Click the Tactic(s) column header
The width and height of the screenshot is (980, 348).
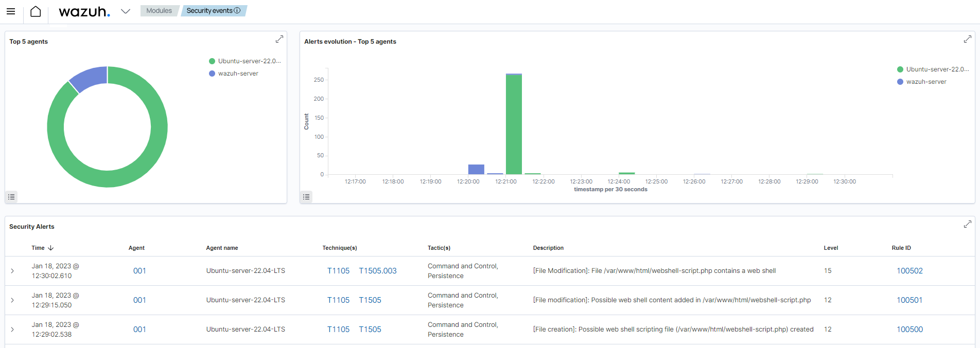coord(439,248)
